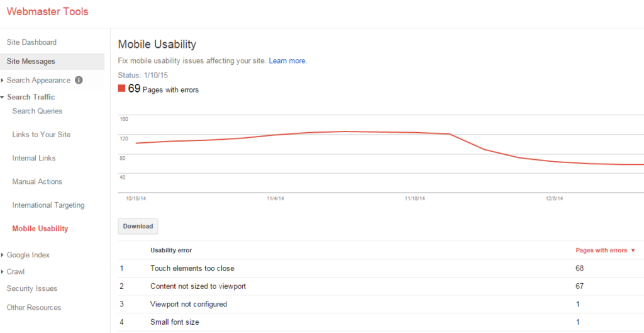Open Internal Links report
644x333 pixels.
[x=34, y=158]
